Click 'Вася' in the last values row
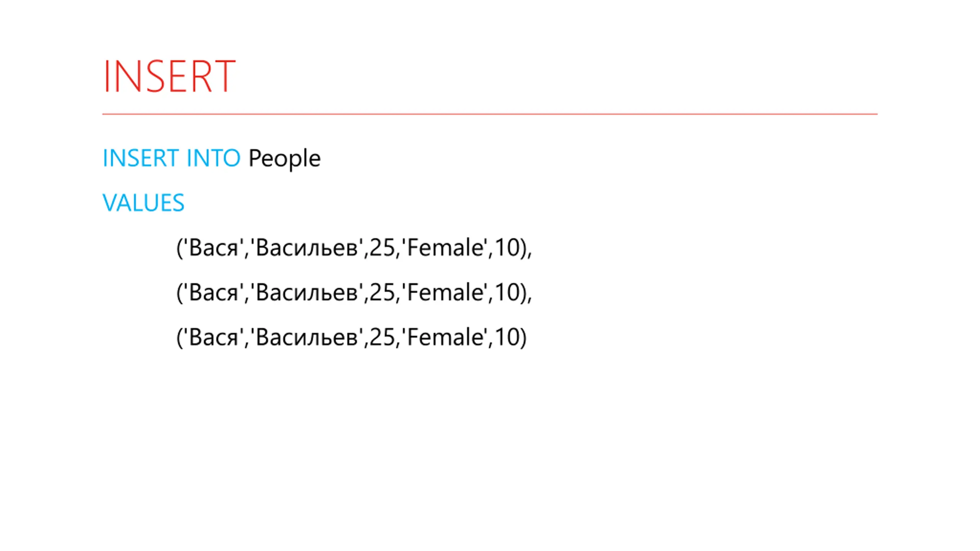The image size is (980, 551). [x=214, y=337]
